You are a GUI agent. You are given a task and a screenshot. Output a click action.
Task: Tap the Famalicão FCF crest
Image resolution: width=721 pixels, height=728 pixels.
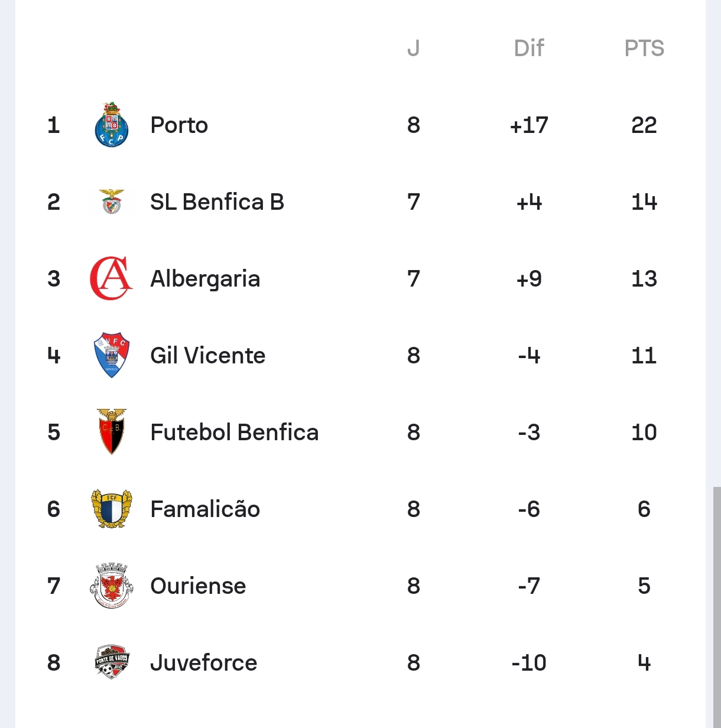click(112, 509)
